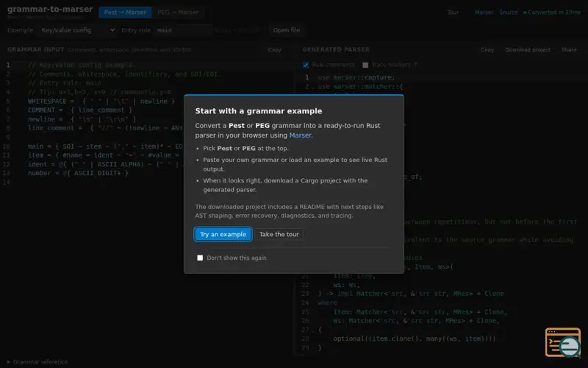
Task: Click Download project
Action: tap(528, 49)
